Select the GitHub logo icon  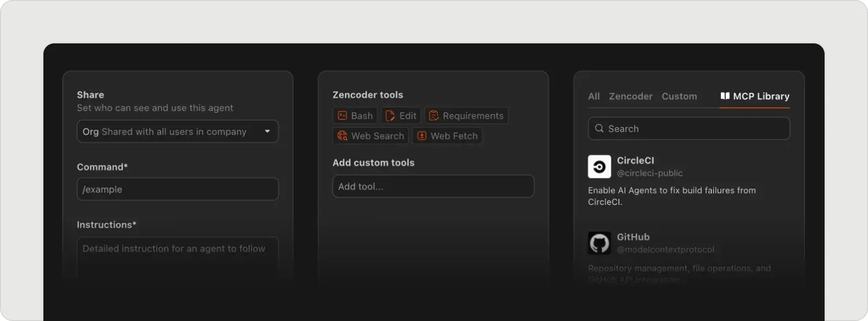click(x=599, y=243)
